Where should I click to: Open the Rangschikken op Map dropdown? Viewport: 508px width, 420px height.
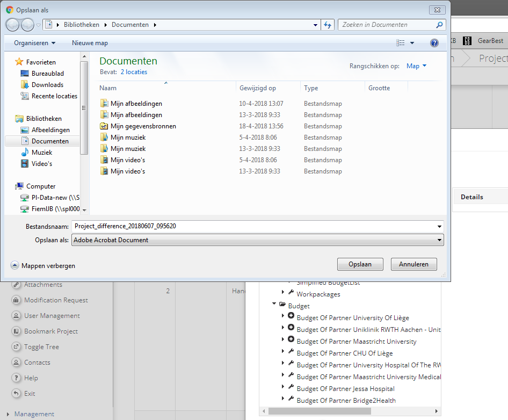[416, 66]
